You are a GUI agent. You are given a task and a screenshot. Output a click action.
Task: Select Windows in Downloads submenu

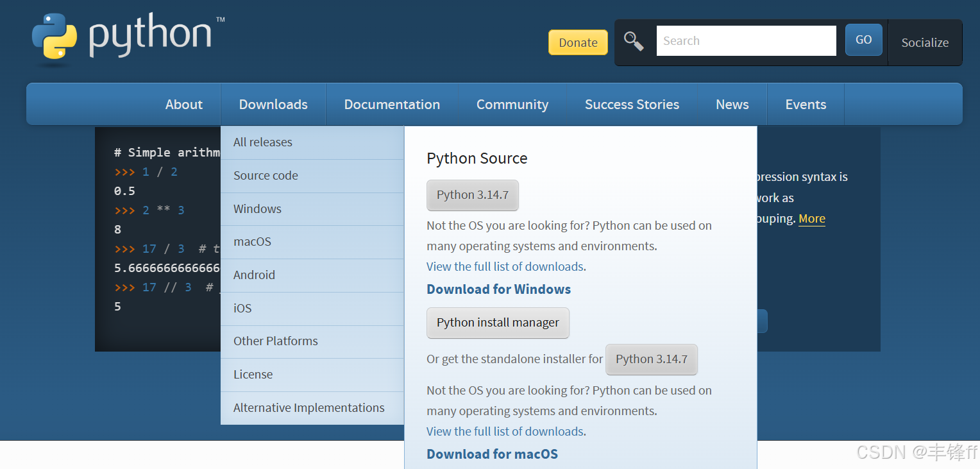312,209
